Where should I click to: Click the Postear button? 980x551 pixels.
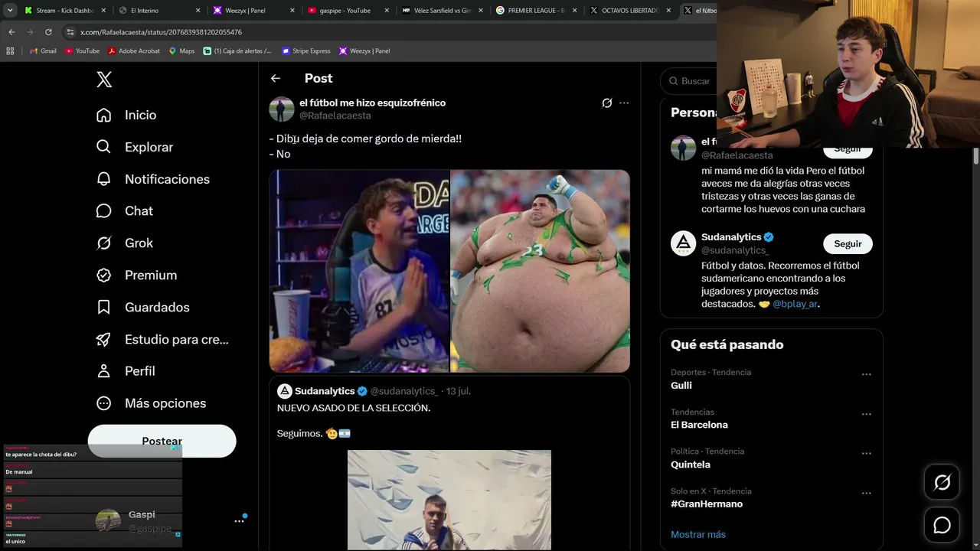(x=162, y=441)
